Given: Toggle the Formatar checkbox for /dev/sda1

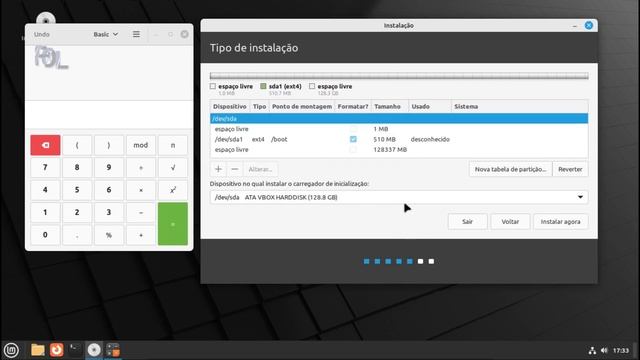Looking at the screenshot, I should pos(353,139).
